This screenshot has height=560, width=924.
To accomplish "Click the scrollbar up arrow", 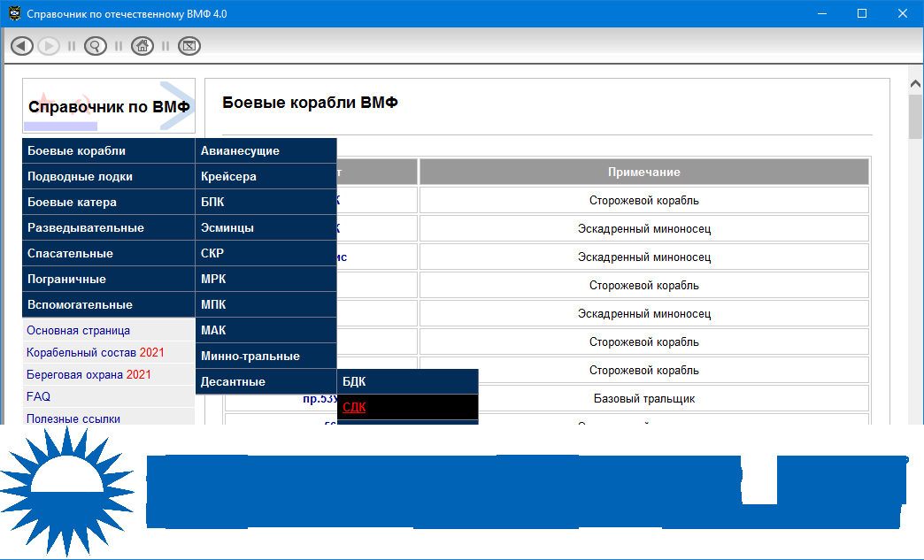I will tap(916, 83).
